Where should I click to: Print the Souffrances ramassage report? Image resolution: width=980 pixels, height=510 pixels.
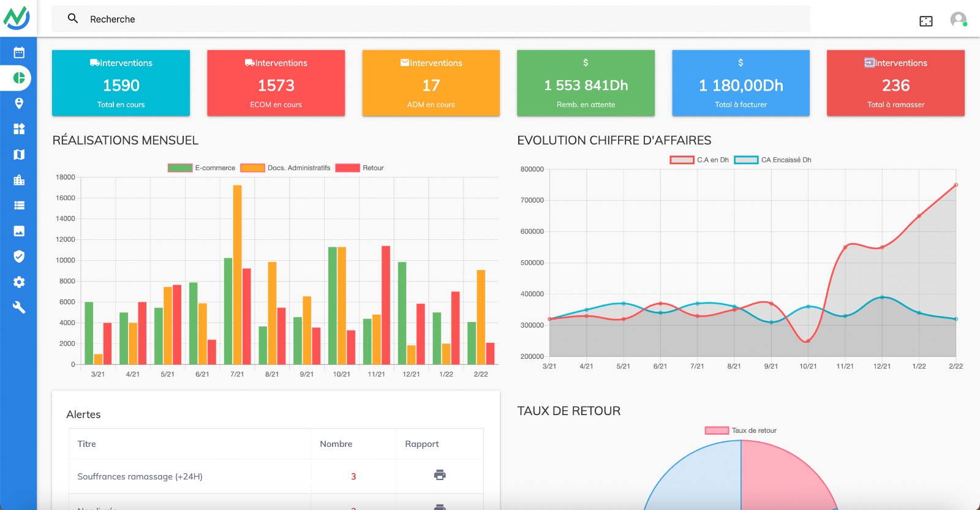tap(440, 475)
